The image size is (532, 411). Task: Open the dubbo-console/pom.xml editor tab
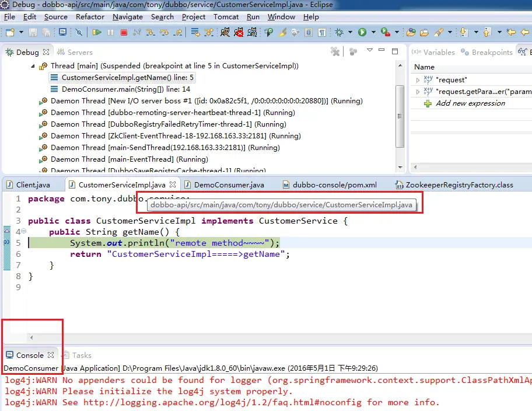pos(330,185)
